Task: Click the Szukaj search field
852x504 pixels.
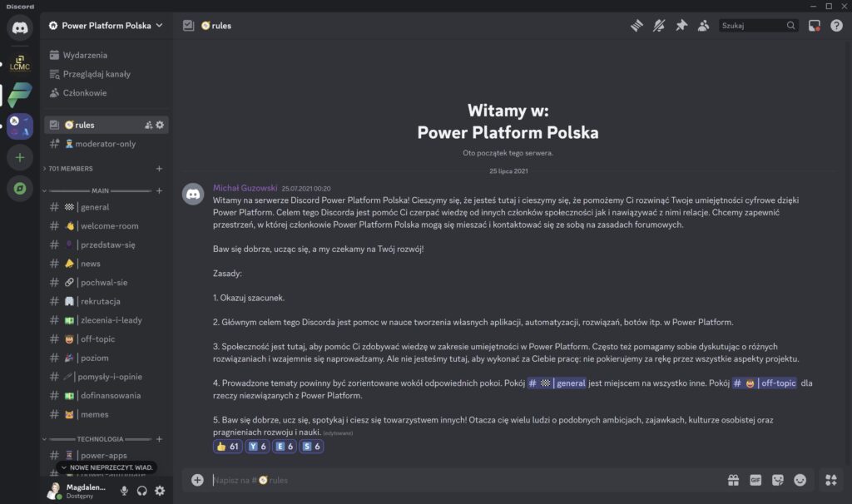Action: pyautogui.click(x=758, y=26)
